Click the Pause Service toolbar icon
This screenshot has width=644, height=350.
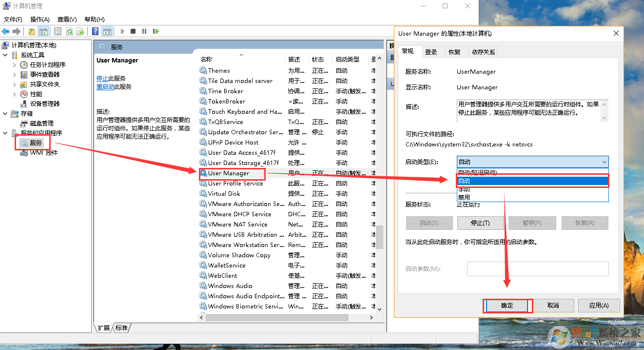pos(144,31)
